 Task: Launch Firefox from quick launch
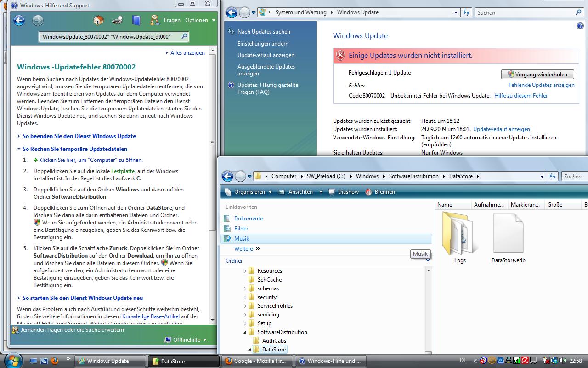[x=54, y=361]
